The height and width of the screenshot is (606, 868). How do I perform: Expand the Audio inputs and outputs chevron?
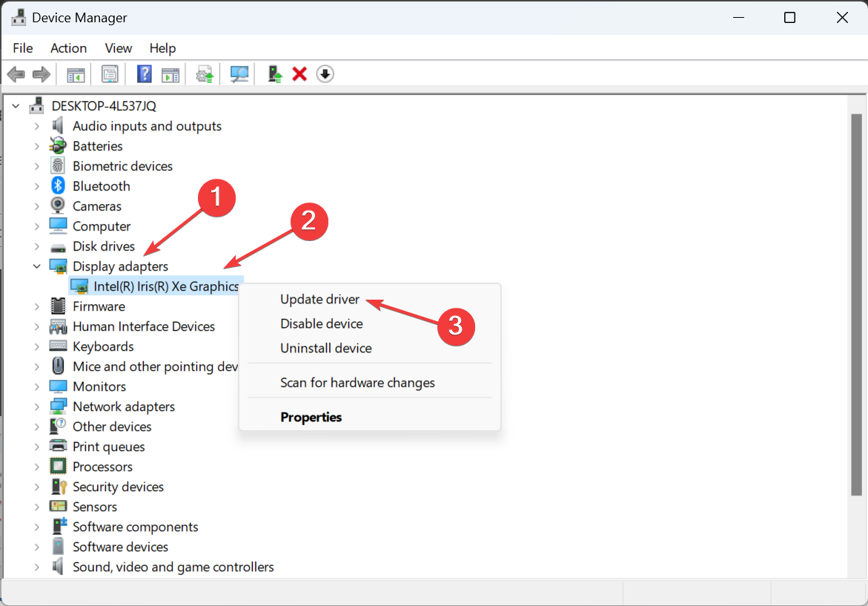coord(36,126)
